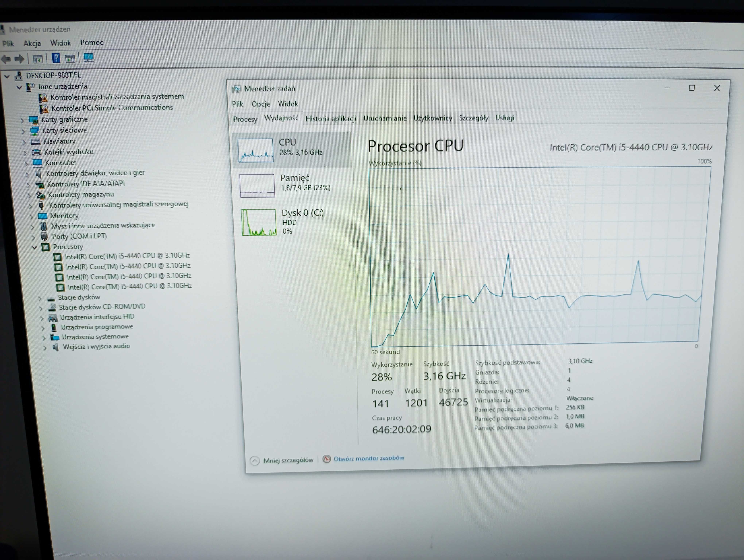Click the Komputer category icon
744x560 pixels.
tap(38, 163)
